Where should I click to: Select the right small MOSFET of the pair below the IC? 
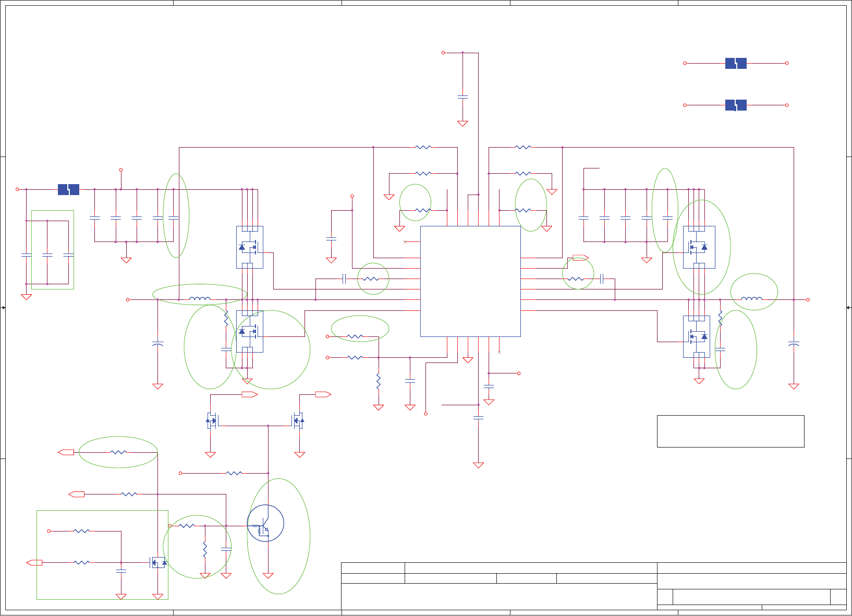(x=298, y=420)
